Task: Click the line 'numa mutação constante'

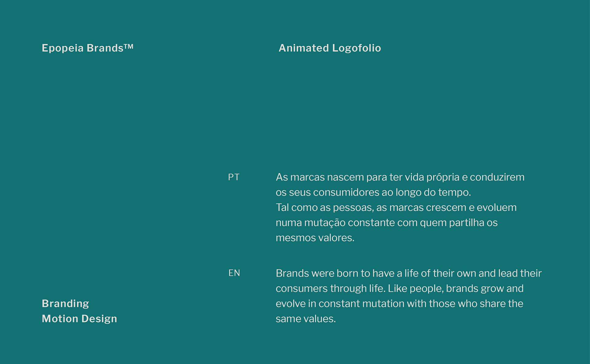Action: pos(387,223)
